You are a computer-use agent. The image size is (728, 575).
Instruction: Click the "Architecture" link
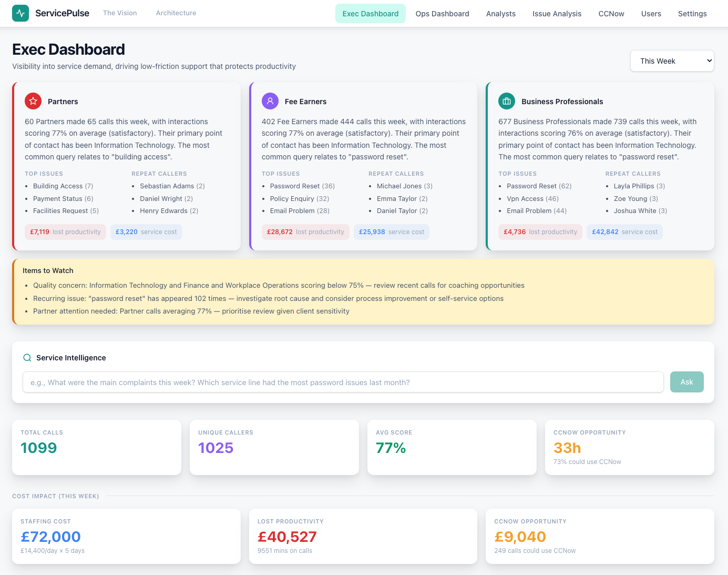click(176, 13)
